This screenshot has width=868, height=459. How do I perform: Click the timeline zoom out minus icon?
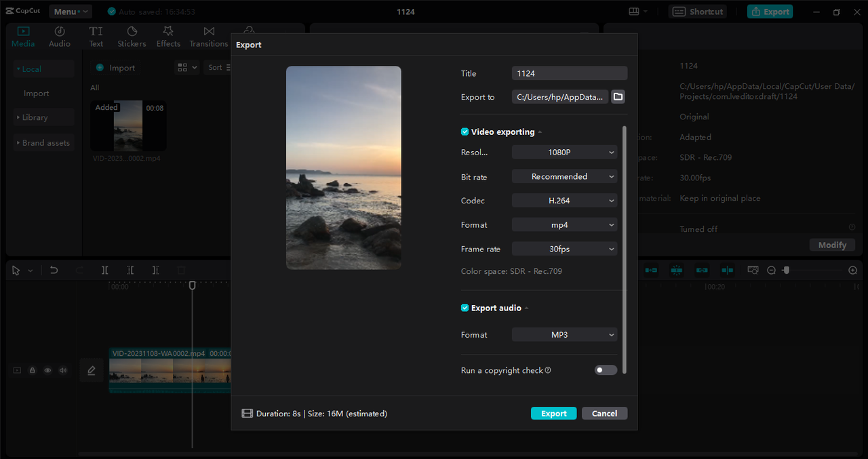point(771,271)
